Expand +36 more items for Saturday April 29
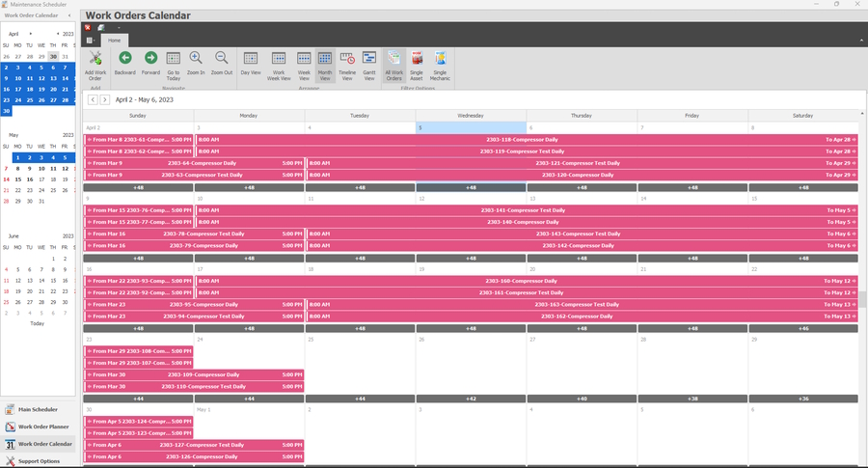 (803, 399)
